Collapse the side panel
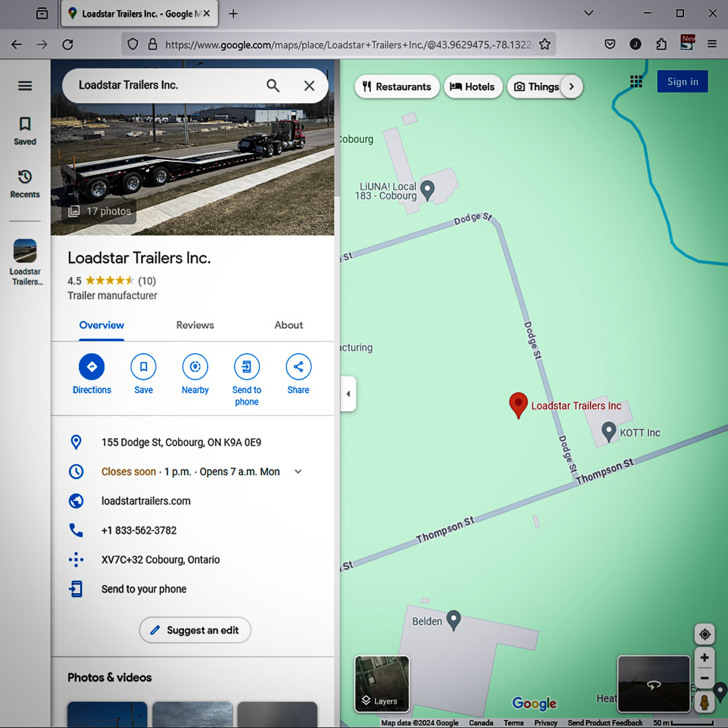This screenshot has width=728, height=728. [348, 394]
